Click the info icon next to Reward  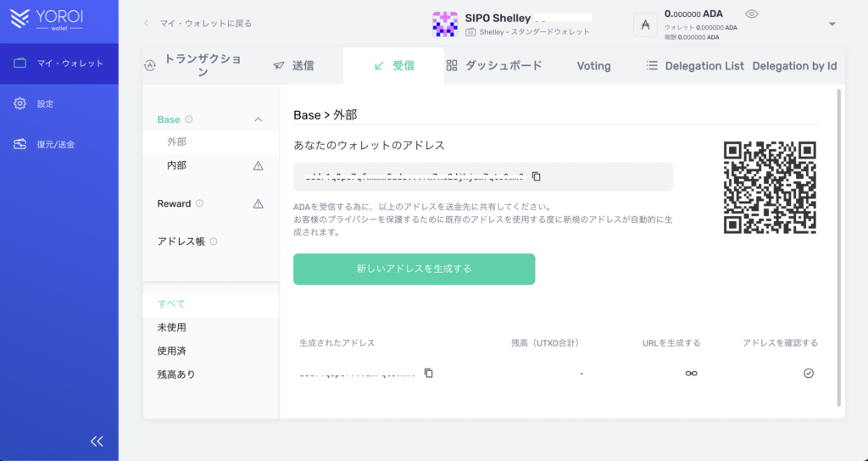(x=200, y=203)
